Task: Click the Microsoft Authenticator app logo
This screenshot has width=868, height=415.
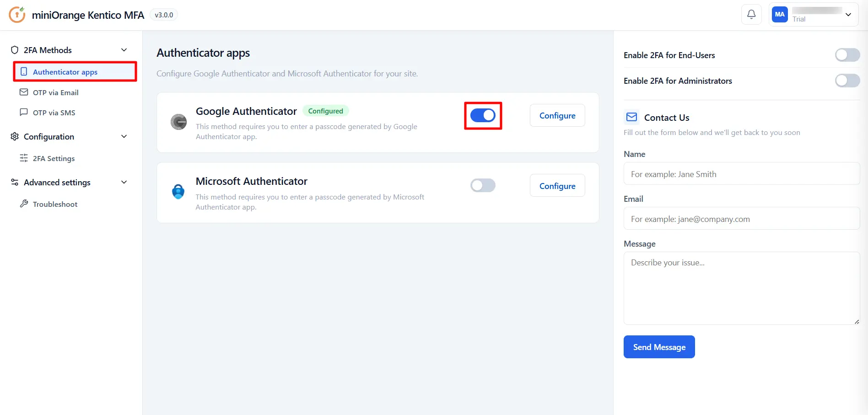Action: pyautogui.click(x=178, y=191)
